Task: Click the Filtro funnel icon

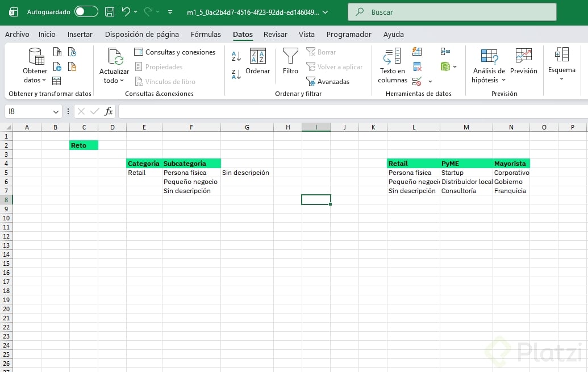Action: 290,56
